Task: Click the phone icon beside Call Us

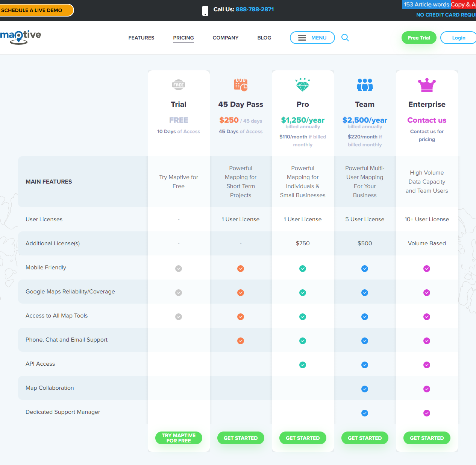Action: 205,11
